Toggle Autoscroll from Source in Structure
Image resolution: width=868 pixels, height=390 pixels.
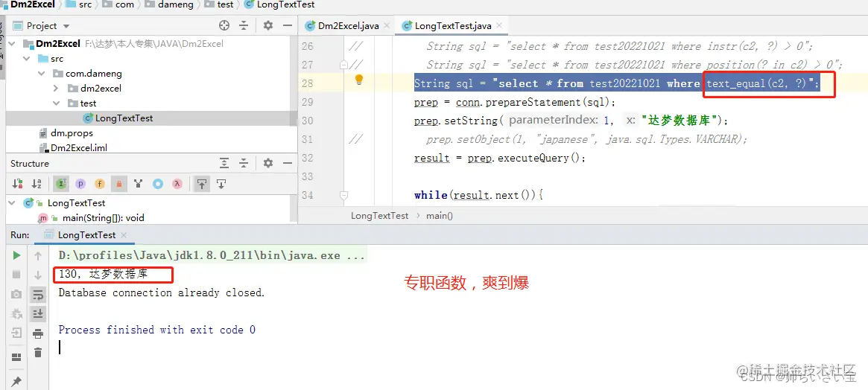[221, 184]
